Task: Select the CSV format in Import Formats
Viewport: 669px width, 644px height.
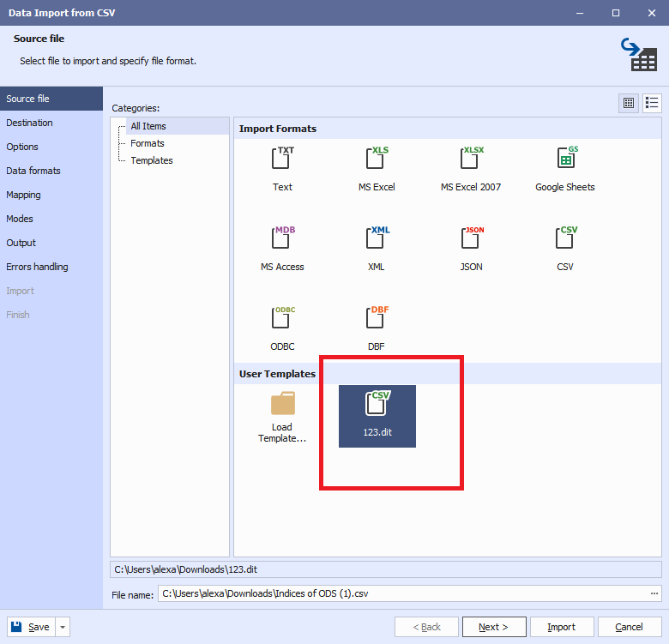Action: click(565, 238)
